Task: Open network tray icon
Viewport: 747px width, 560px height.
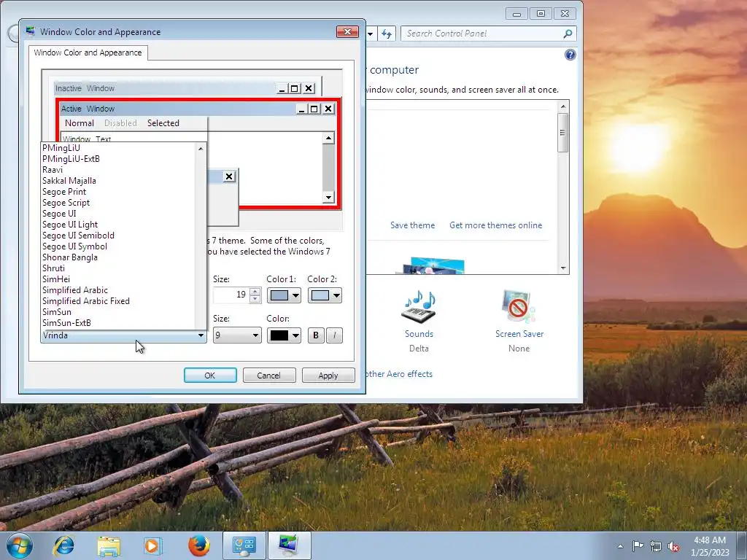Action: tap(656, 546)
